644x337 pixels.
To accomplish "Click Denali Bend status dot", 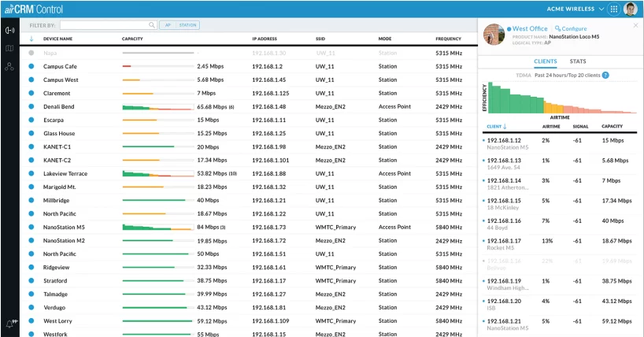I will [31, 106].
